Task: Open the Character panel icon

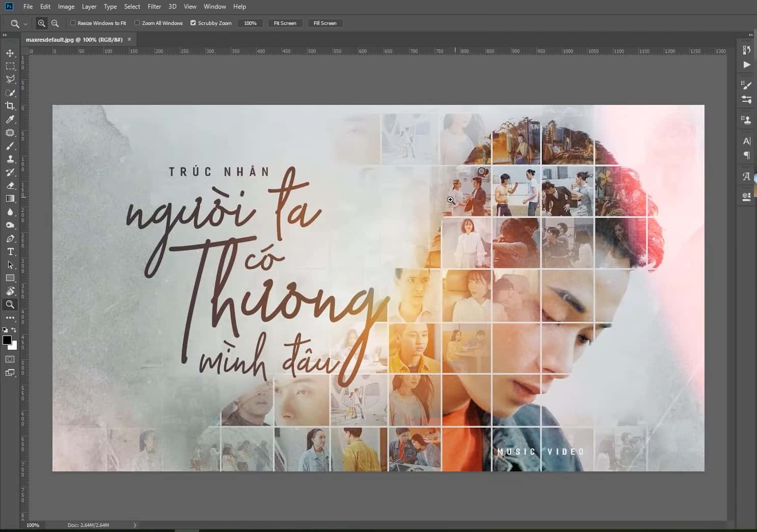Action: 746,141
